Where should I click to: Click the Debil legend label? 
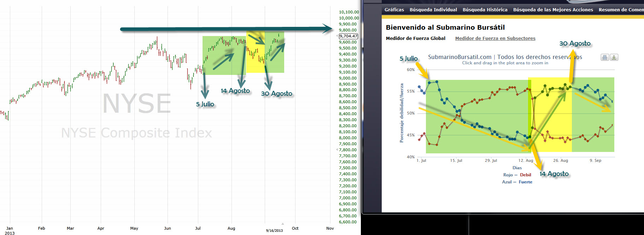[525, 175]
